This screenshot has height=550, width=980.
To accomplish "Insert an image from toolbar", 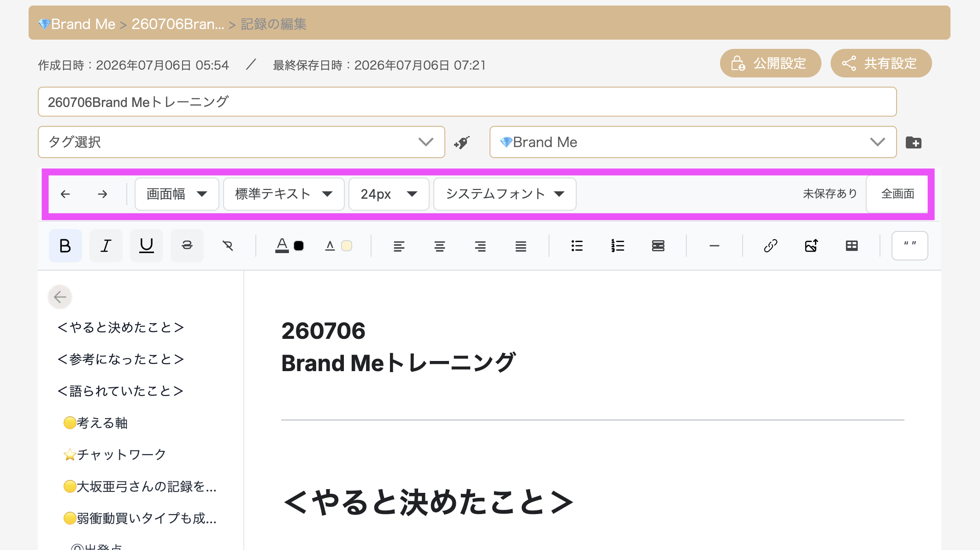I will click(x=811, y=246).
